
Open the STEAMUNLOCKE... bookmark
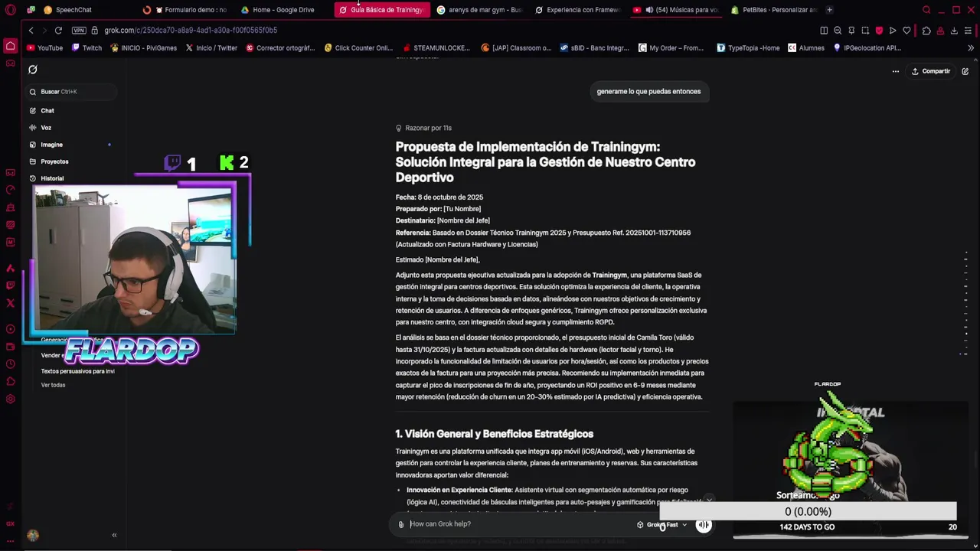tap(436, 48)
